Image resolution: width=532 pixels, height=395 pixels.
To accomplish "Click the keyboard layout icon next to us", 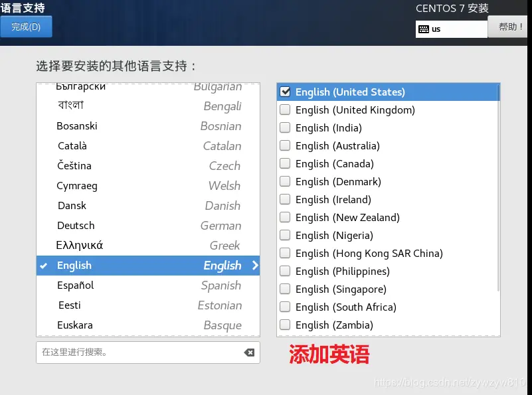I will coord(424,29).
